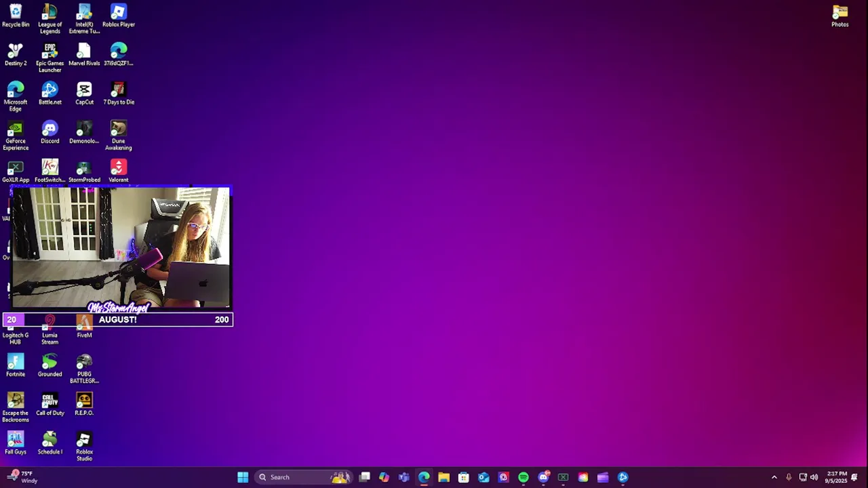This screenshot has height=488, width=868.
Task: Open Task View from the taskbar
Action: [x=364, y=477]
